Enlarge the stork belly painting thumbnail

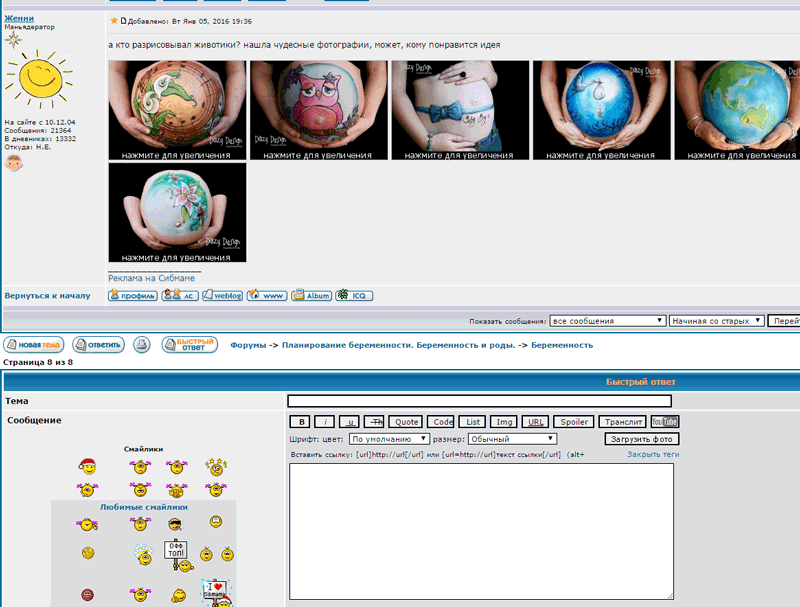[x=602, y=110]
